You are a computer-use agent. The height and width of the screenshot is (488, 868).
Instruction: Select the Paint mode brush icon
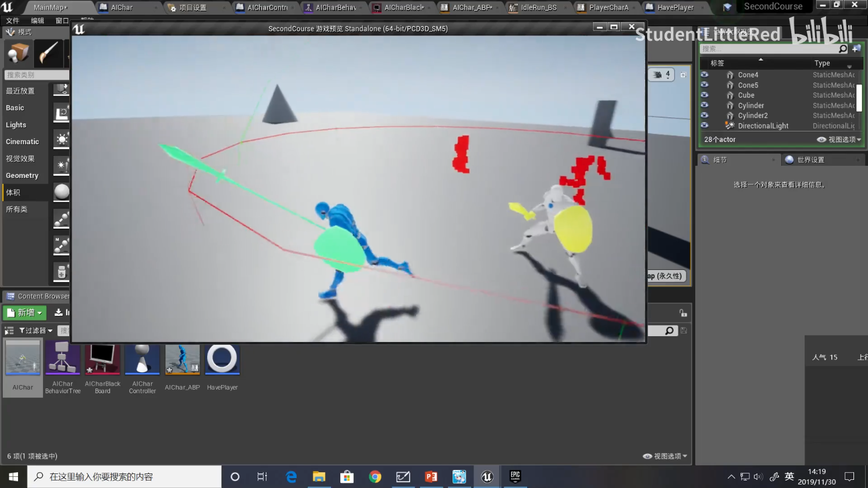pos(48,54)
